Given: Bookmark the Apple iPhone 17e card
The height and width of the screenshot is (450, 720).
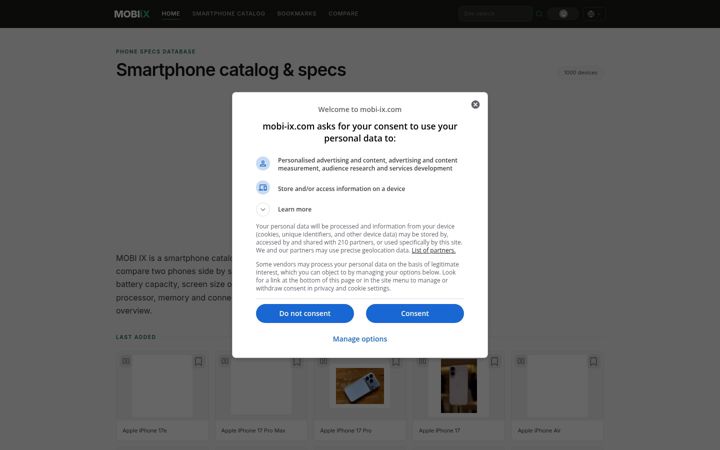Looking at the screenshot, I should [x=198, y=361].
